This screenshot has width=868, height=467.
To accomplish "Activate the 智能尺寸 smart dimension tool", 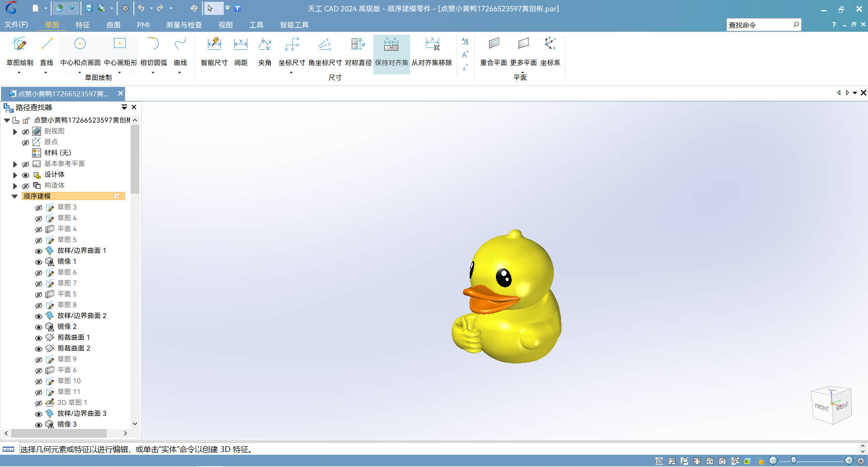I will point(214,51).
